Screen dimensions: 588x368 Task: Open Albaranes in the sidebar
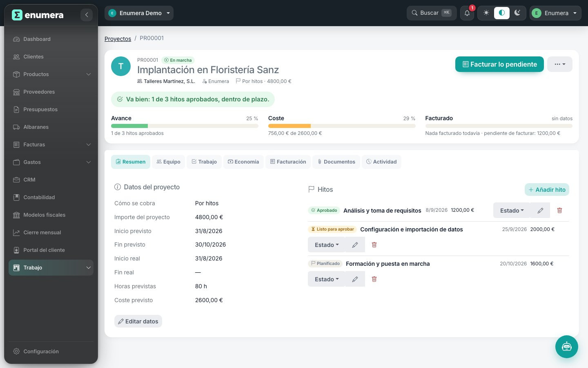[51, 127]
